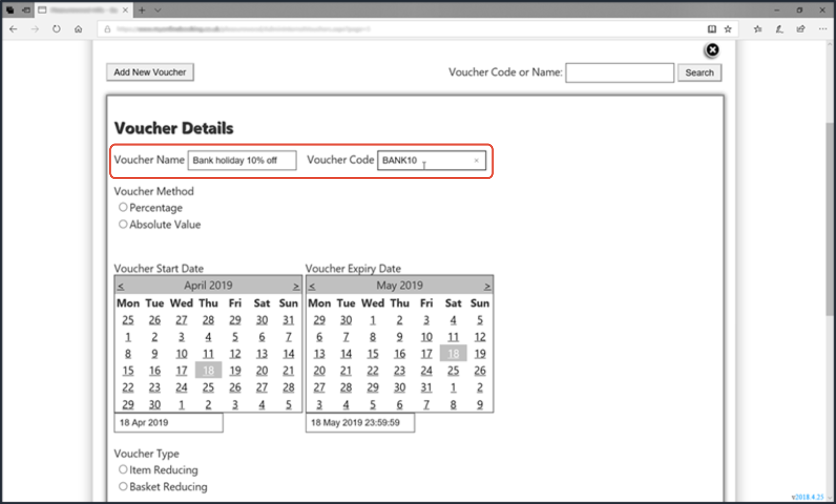Go to previous month in Start Date calendar
This screenshot has width=836, height=504.
(120, 286)
